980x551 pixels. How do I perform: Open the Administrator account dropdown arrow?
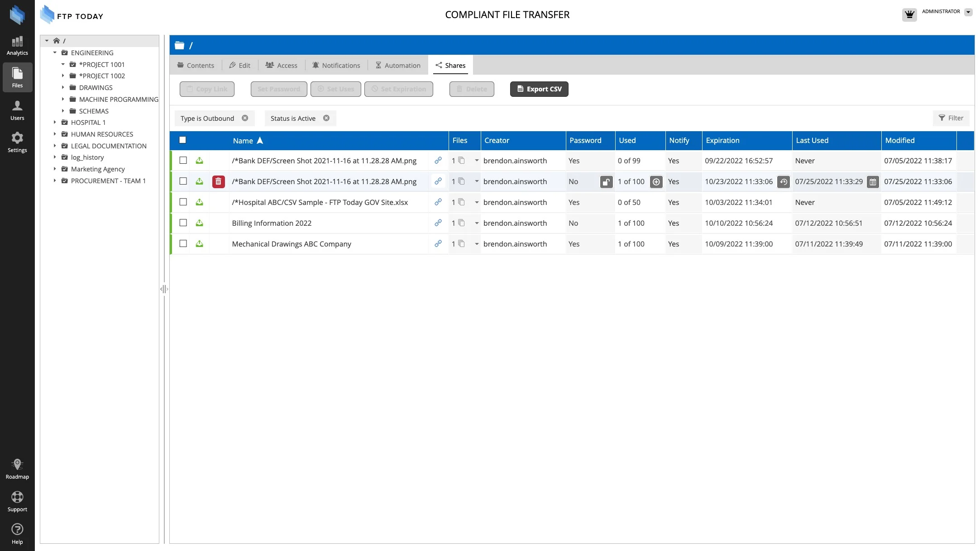coord(968,12)
